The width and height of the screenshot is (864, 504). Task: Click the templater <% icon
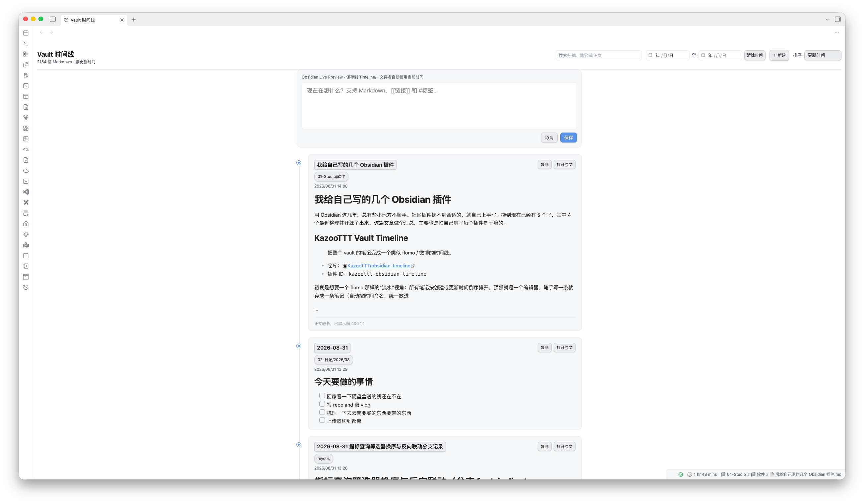click(x=26, y=150)
